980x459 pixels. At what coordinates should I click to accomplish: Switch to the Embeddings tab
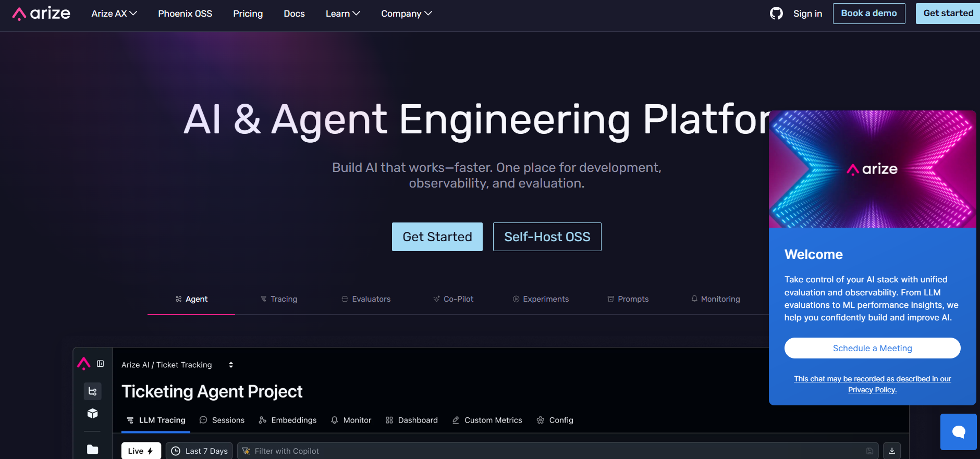click(x=288, y=420)
